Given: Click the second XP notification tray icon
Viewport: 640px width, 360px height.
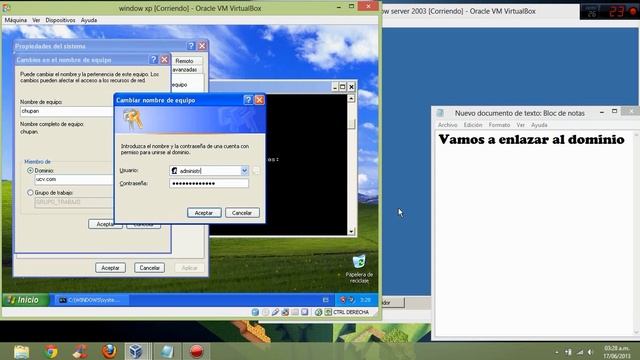Looking at the screenshot, I should (351, 300).
